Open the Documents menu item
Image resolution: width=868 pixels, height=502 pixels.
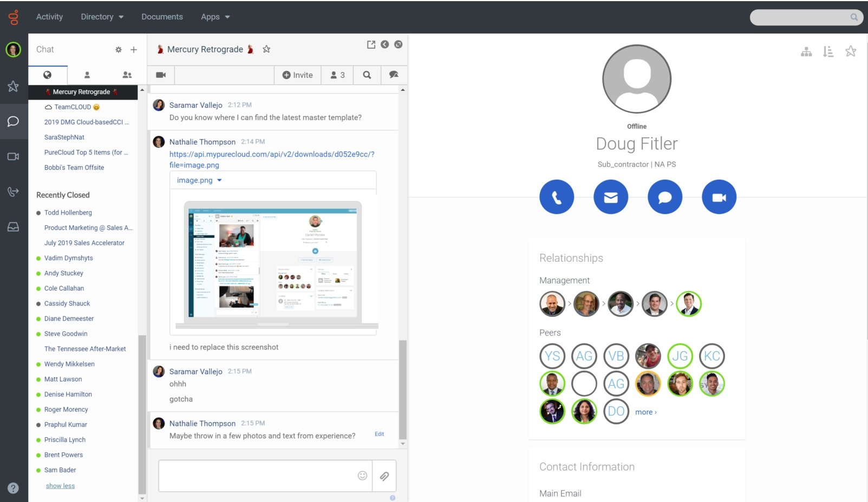pyautogui.click(x=162, y=17)
